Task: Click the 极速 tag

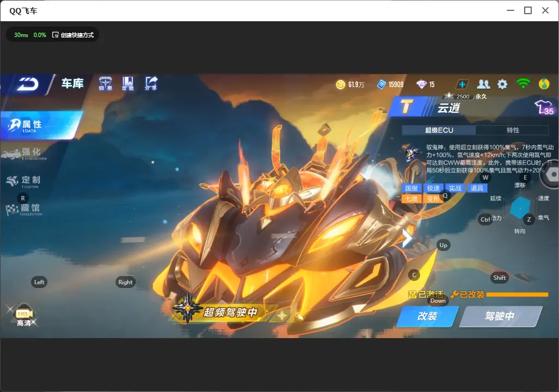Action: 433,188
